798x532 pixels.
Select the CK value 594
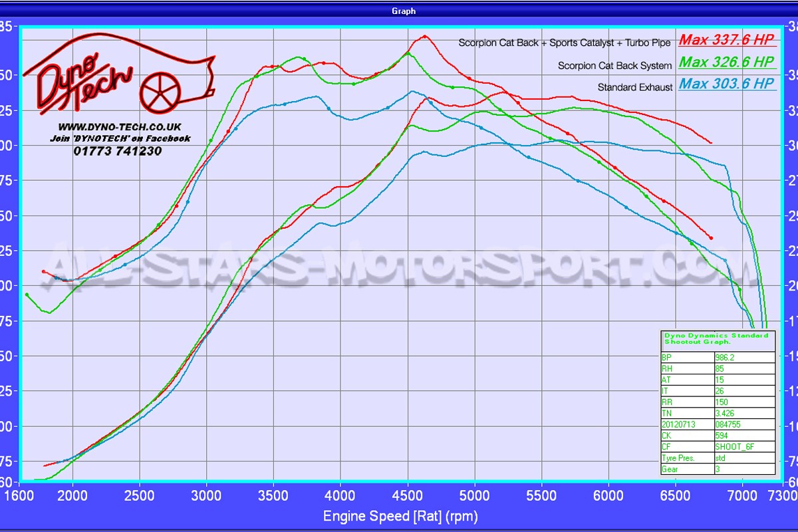(744, 436)
